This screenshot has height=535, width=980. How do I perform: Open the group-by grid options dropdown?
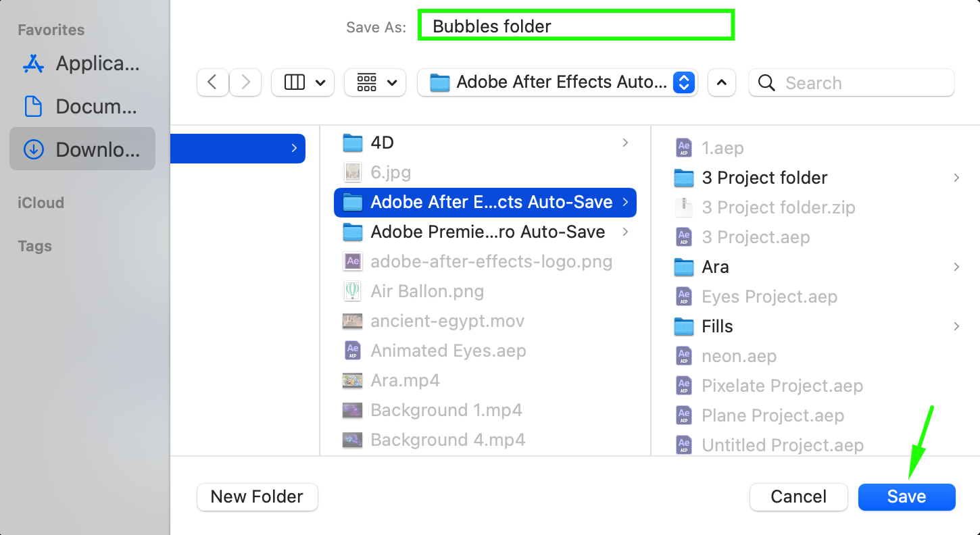[375, 82]
